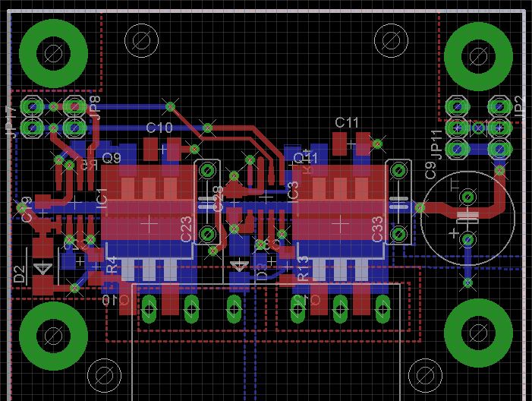Click the lower through-hole pad beside C23
The height and width of the screenshot is (401, 532).
tap(207, 234)
